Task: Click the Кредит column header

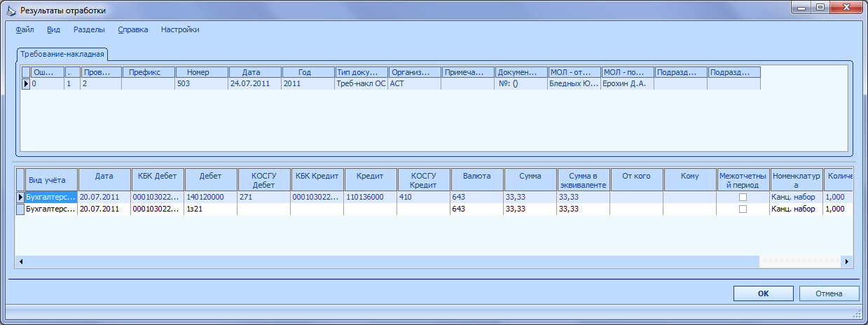Action: 371,180
